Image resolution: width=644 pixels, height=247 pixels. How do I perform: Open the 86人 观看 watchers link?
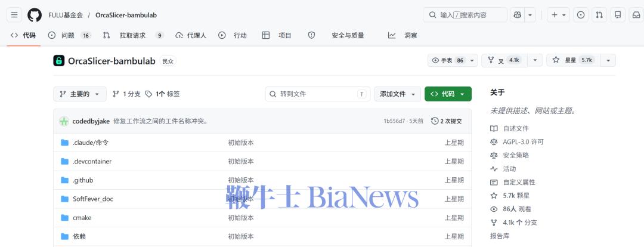[x=516, y=209]
